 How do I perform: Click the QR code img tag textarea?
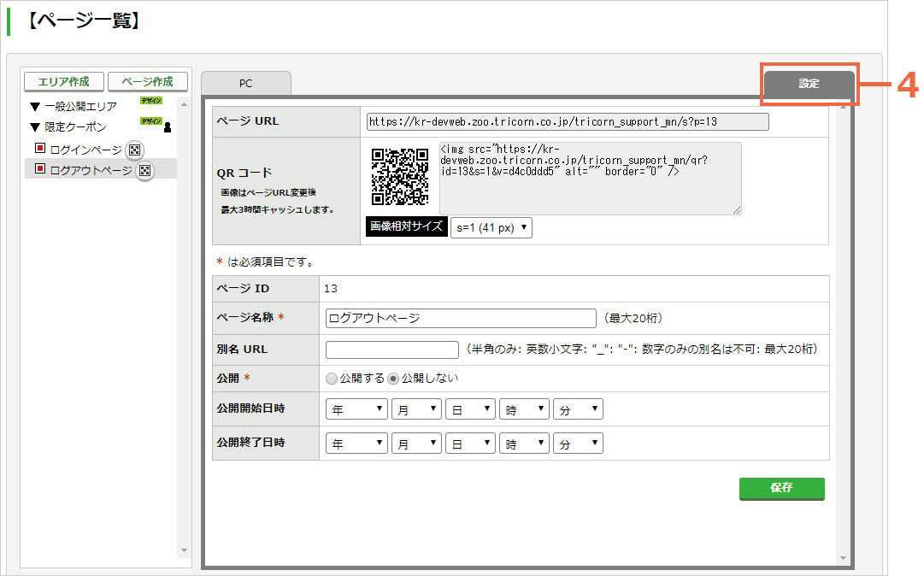(591, 179)
